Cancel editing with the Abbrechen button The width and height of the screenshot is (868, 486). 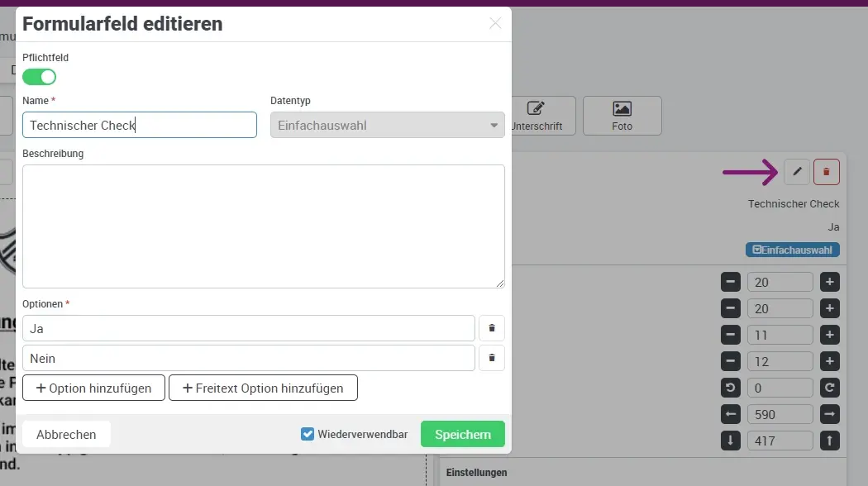point(66,434)
